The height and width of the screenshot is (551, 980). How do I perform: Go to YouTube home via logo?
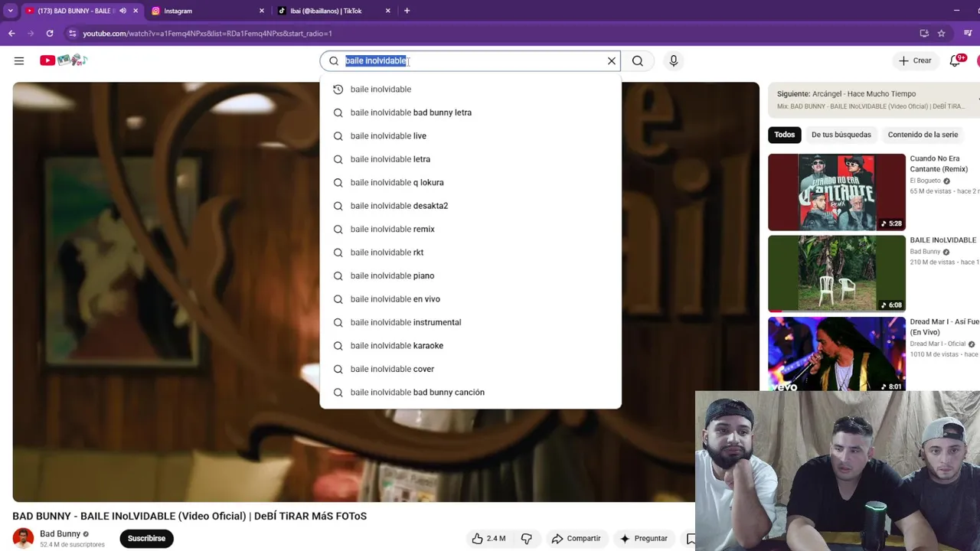[64, 60]
